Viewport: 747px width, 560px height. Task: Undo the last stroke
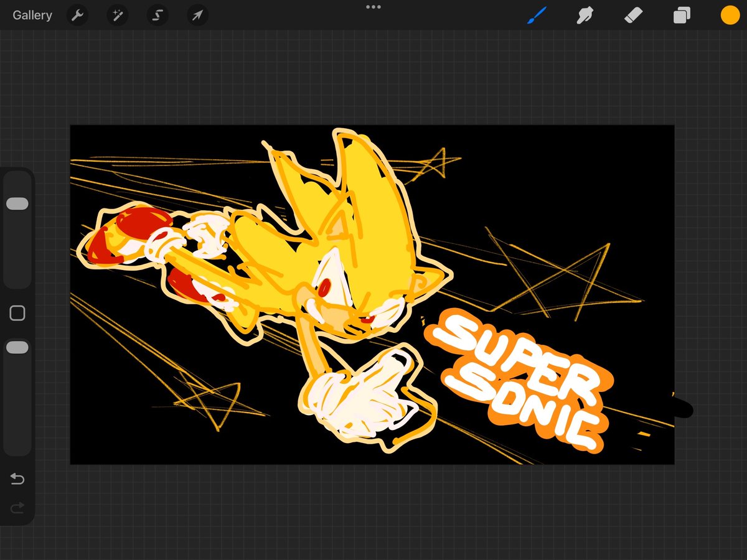click(17, 479)
